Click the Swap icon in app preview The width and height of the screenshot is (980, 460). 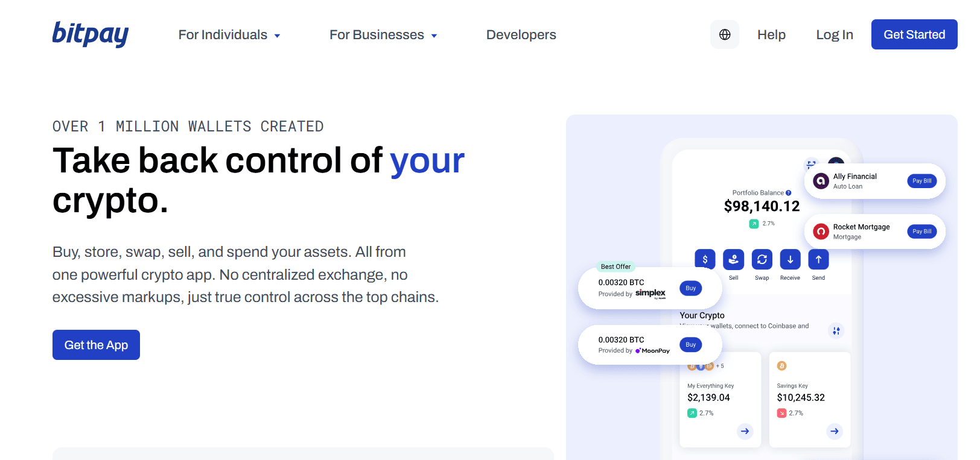click(x=762, y=259)
